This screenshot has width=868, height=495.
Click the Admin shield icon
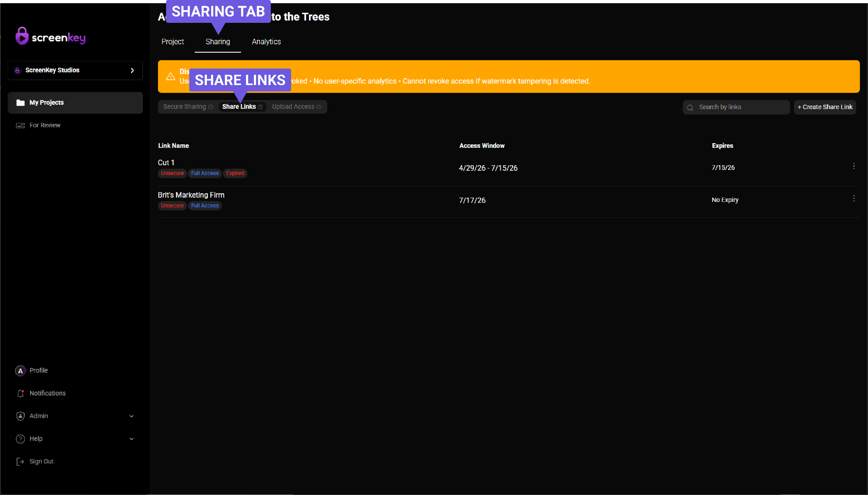click(x=21, y=416)
